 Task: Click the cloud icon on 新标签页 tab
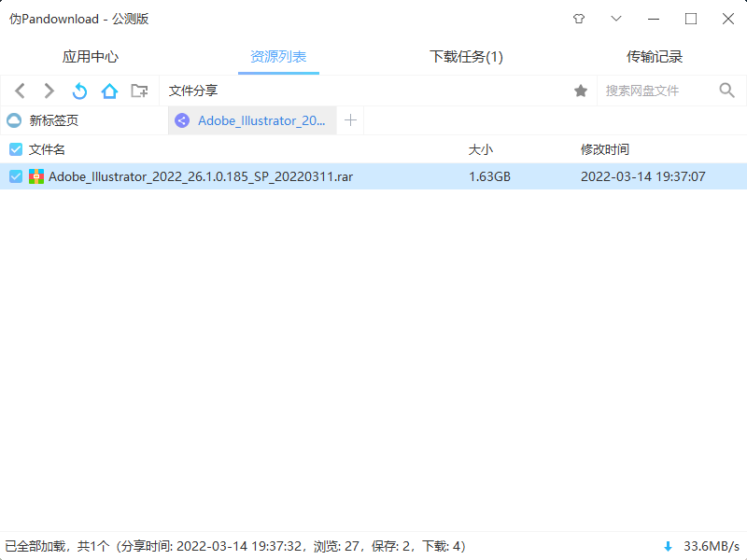point(14,120)
